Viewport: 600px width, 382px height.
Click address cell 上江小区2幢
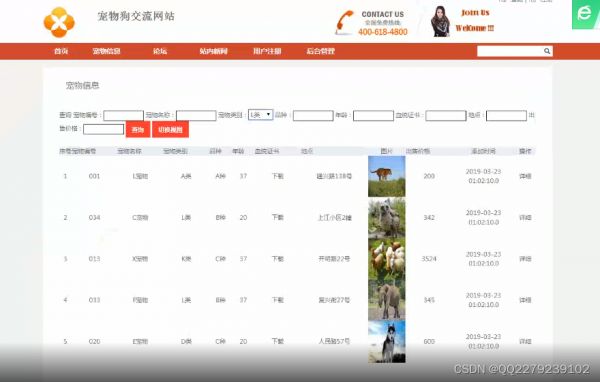[x=334, y=217]
